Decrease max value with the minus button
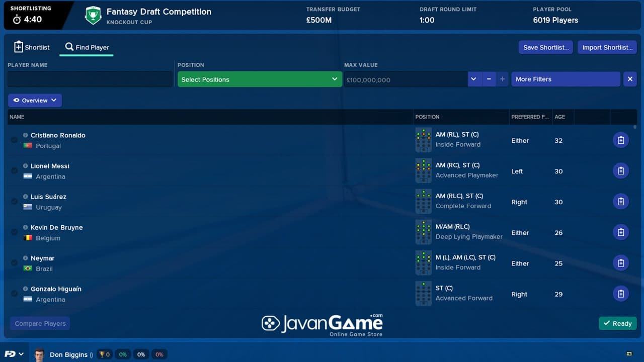 click(x=489, y=79)
